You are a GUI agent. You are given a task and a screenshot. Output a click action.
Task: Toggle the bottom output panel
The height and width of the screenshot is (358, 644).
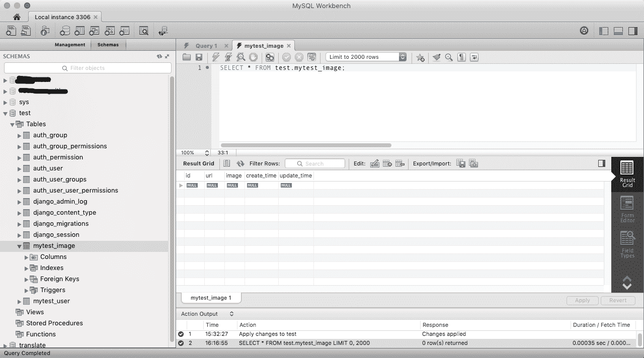click(618, 31)
